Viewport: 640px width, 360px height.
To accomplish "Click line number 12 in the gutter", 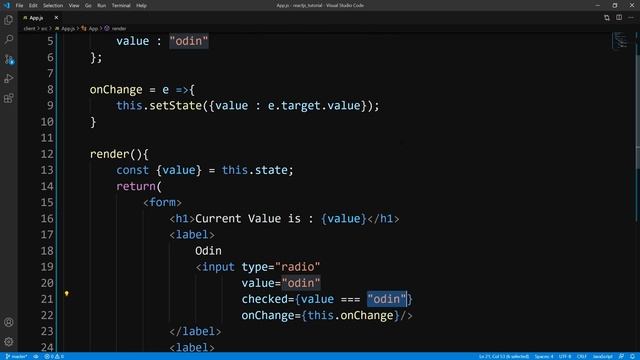I will 47,154.
